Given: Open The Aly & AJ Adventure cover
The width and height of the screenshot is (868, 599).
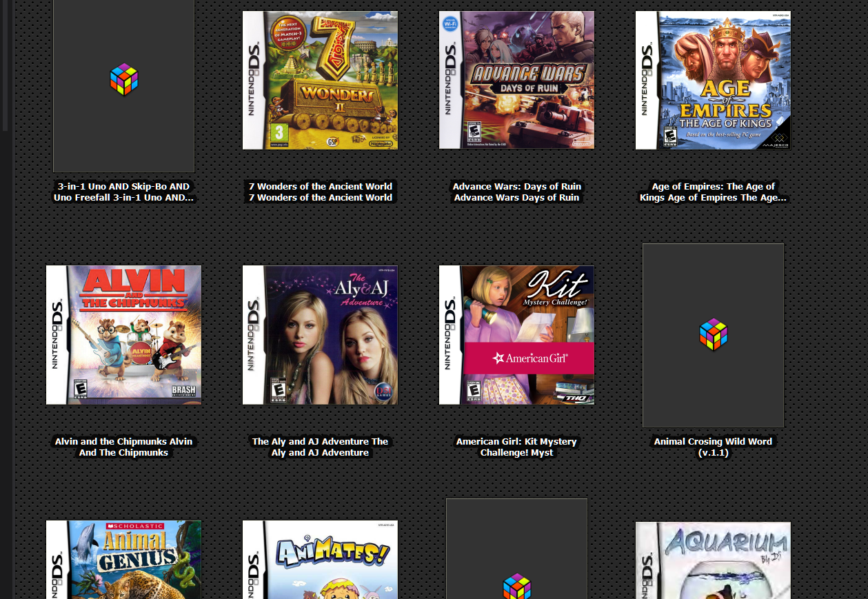Looking at the screenshot, I should (320, 335).
